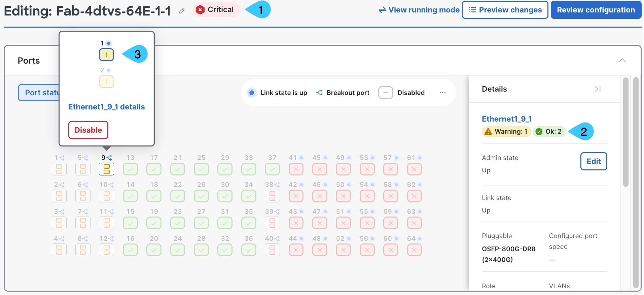Open Ethernet1_9_1 details link in popup
This screenshot has width=644, height=295.
tap(106, 107)
